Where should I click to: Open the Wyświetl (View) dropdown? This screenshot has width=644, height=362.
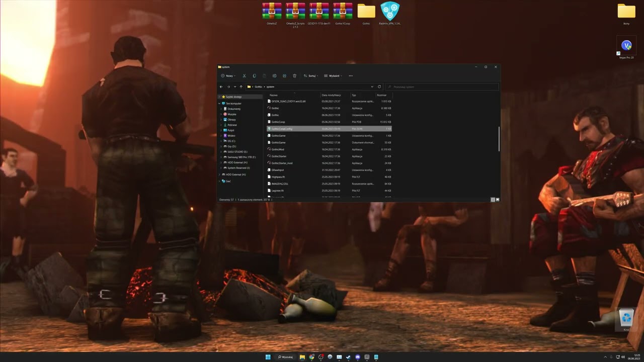[333, 76]
